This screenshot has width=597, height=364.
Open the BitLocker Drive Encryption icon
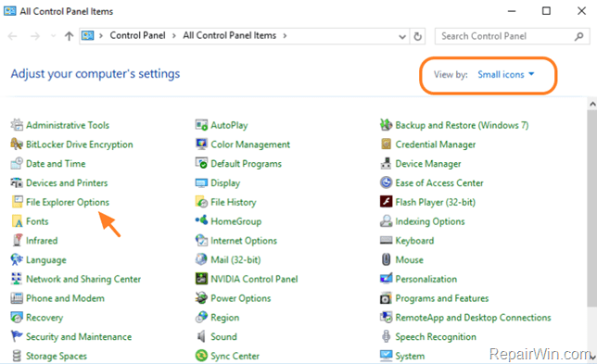17,144
